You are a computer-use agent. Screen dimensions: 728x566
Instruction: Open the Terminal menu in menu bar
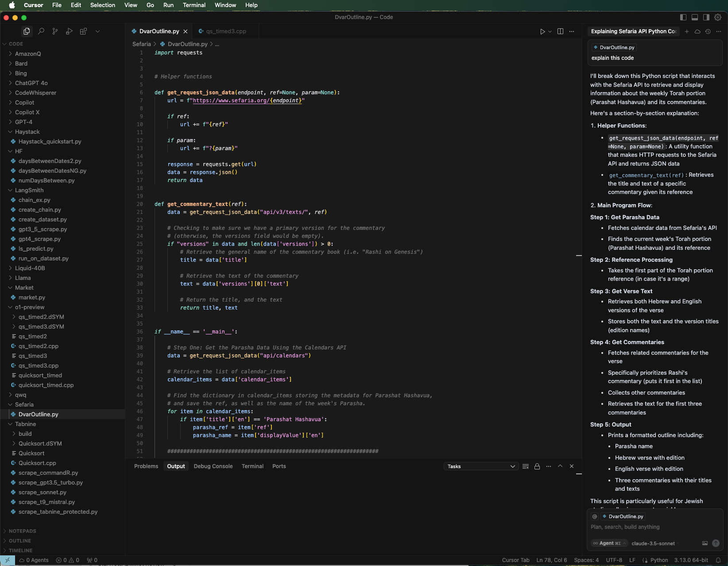(194, 5)
